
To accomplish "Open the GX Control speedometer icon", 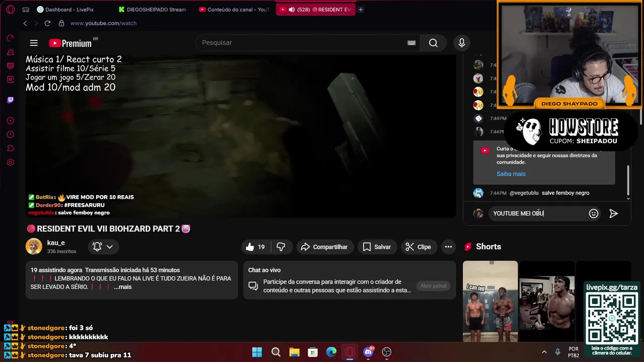I will click(x=10, y=38).
